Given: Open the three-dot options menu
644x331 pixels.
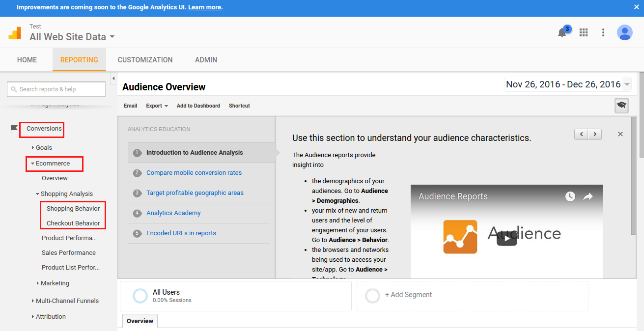Looking at the screenshot, I should pyautogui.click(x=603, y=32).
